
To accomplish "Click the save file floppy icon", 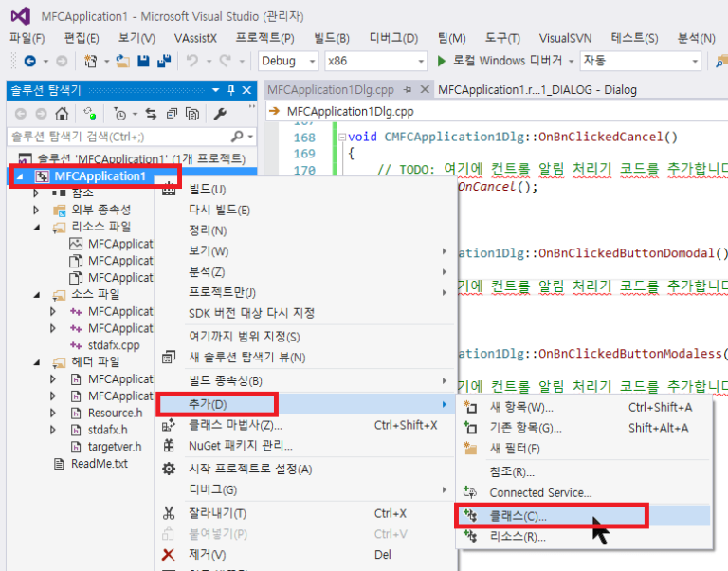I will [x=143, y=61].
